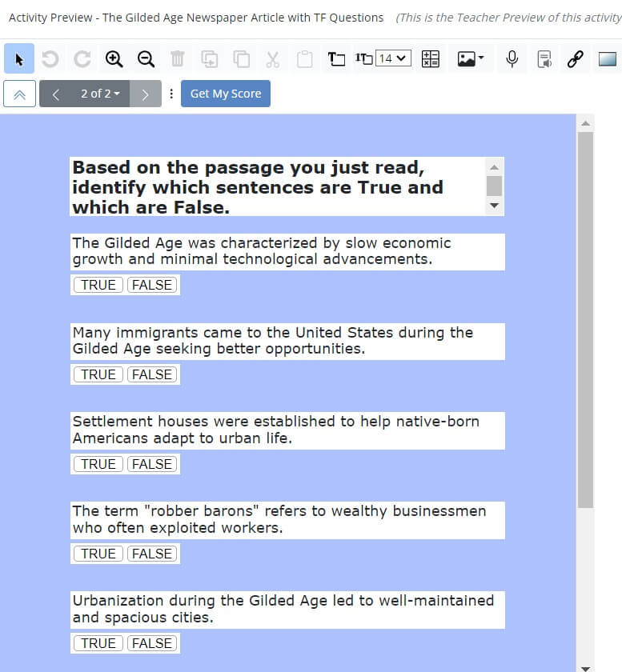
Task: Open the '2 of 2' page dropdown
Action: 100,94
